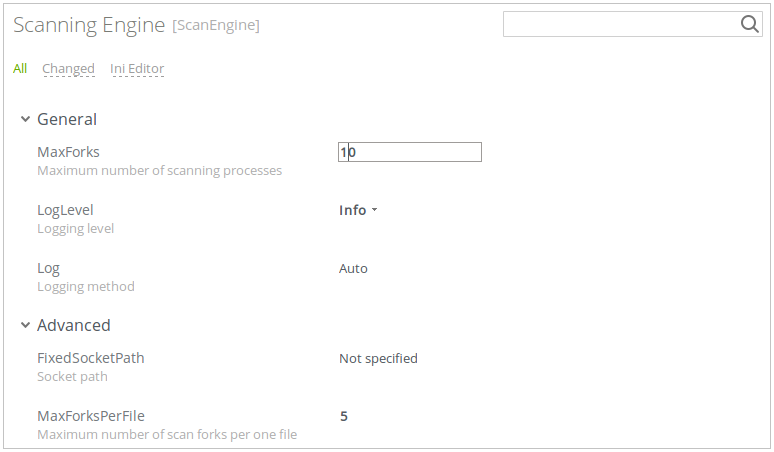
Task: Click the Scanning Engine page title
Action: point(89,25)
